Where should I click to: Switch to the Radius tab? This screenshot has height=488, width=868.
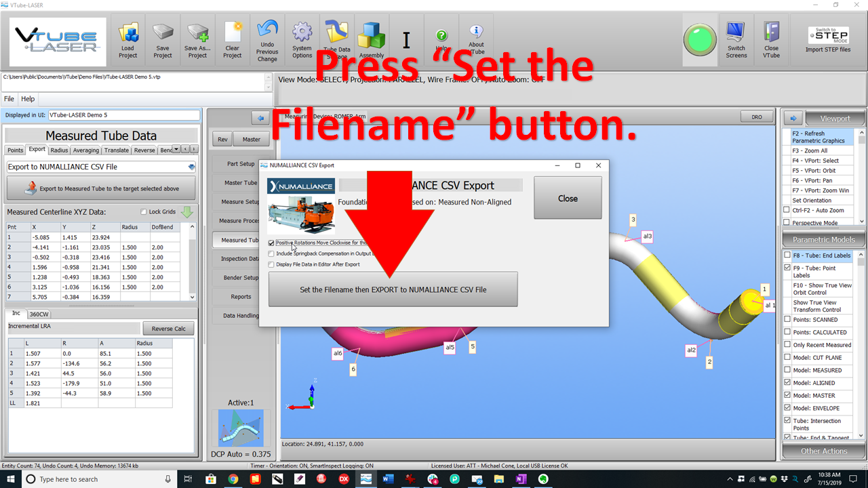tap(59, 150)
